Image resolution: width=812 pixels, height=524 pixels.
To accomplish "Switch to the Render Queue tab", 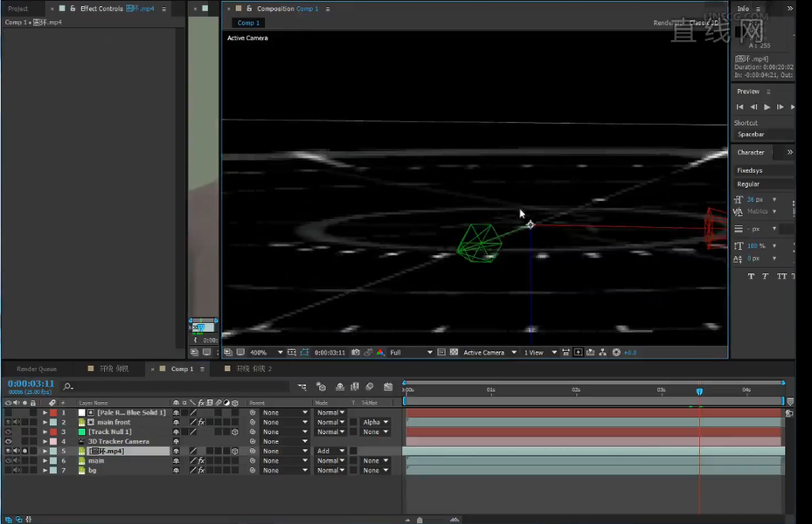I will click(x=37, y=369).
